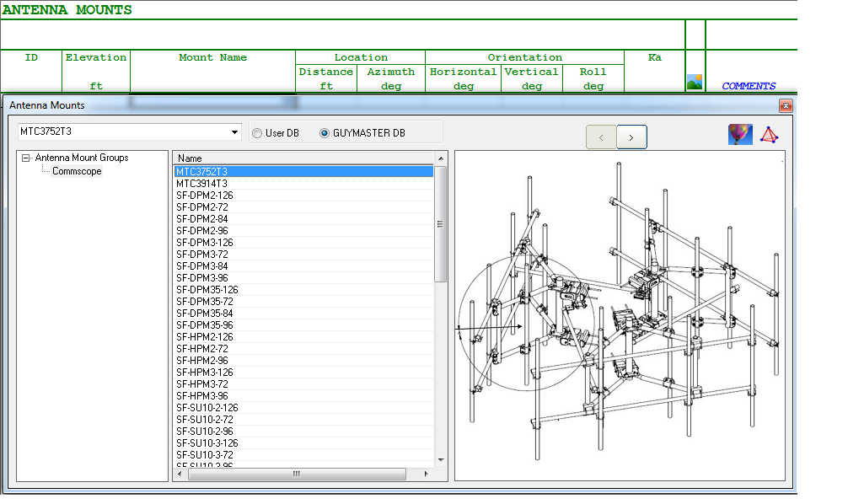Select SF-HPM3-126 in the list

point(303,373)
